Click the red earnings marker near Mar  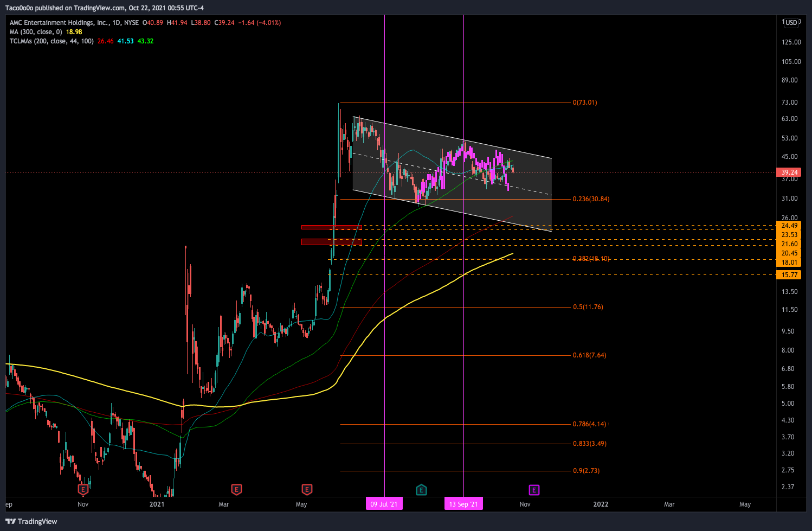[x=236, y=490]
